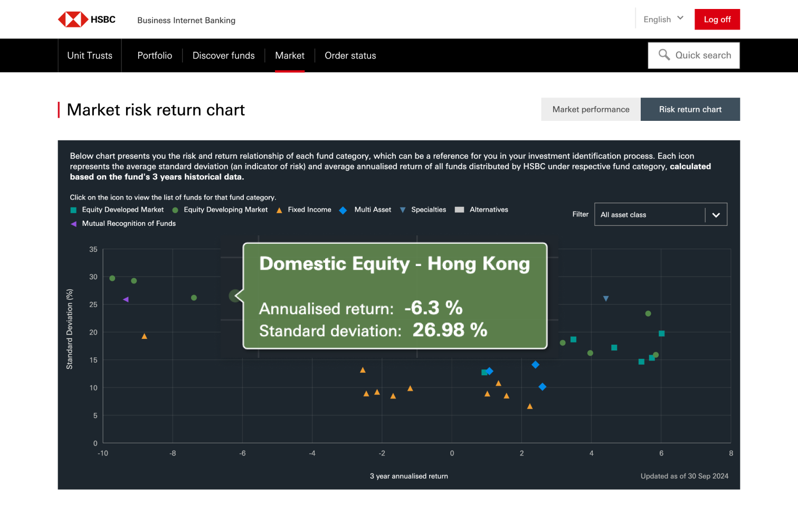Open the Order status page
798x532 pixels.
(350, 55)
